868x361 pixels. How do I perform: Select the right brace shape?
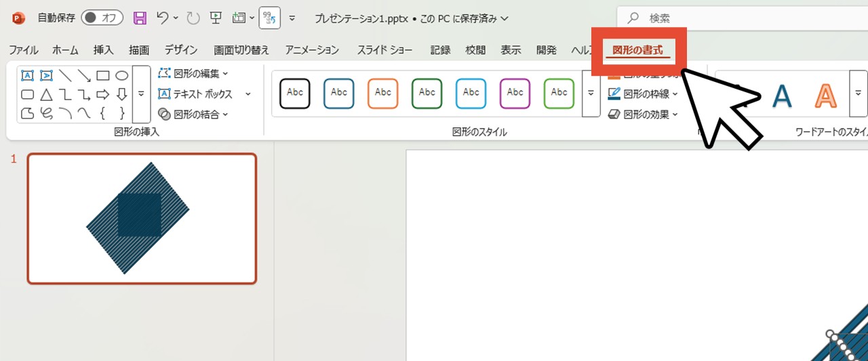(x=122, y=113)
